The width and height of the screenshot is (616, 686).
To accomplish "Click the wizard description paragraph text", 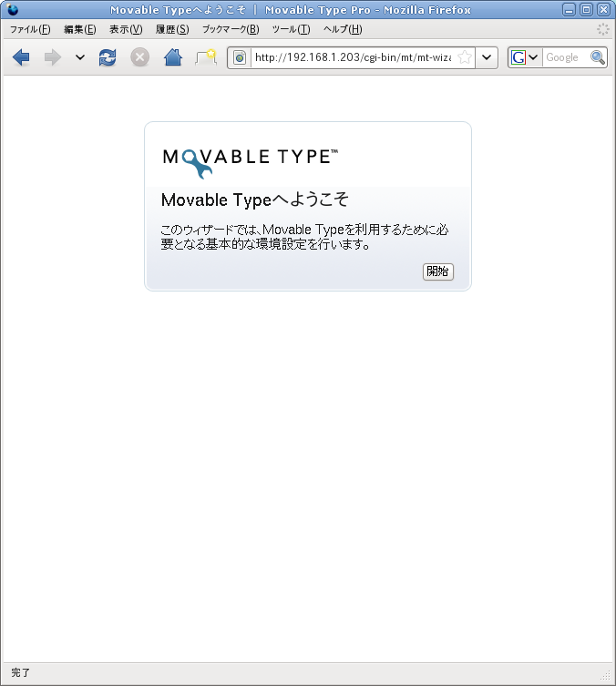I will 304,237.
